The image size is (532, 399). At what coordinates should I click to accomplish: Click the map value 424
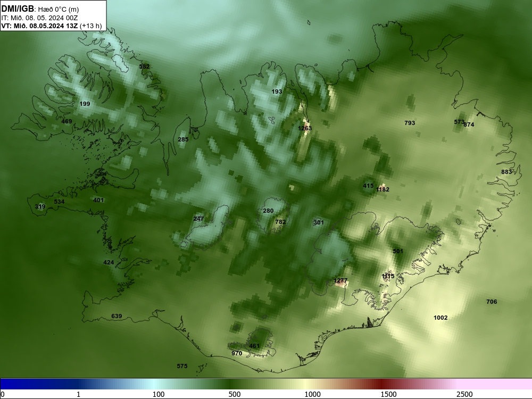(109, 263)
